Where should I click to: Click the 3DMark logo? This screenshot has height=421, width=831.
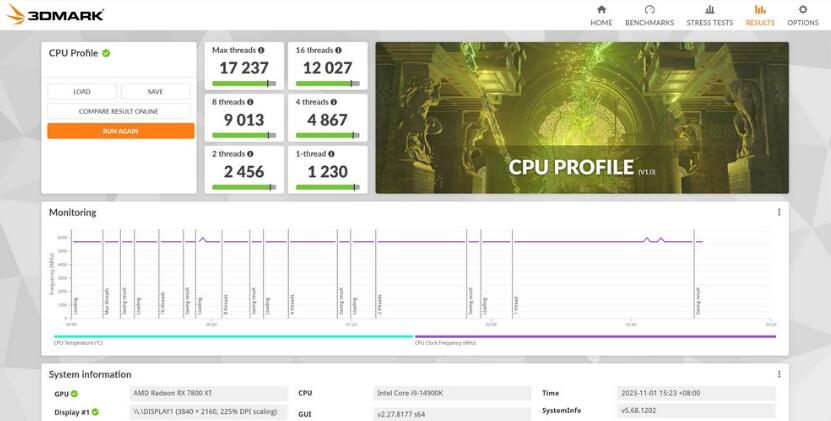pos(55,15)
